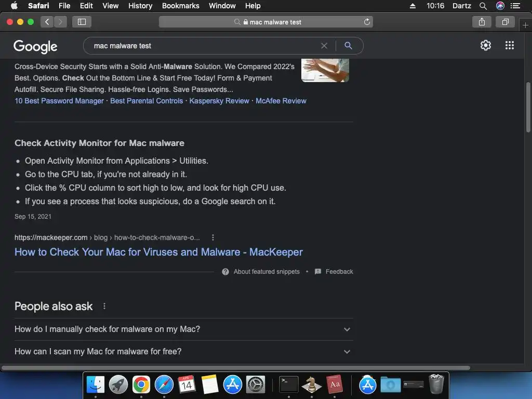Click the horizontal scrollbar at bottom

pos(235,368)
